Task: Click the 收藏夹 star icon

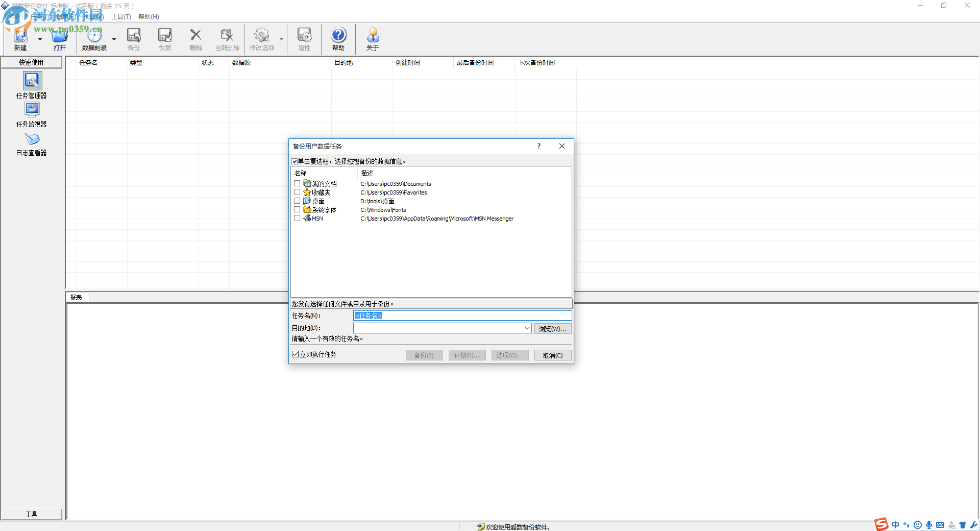Action: click(x=307, y=192)
